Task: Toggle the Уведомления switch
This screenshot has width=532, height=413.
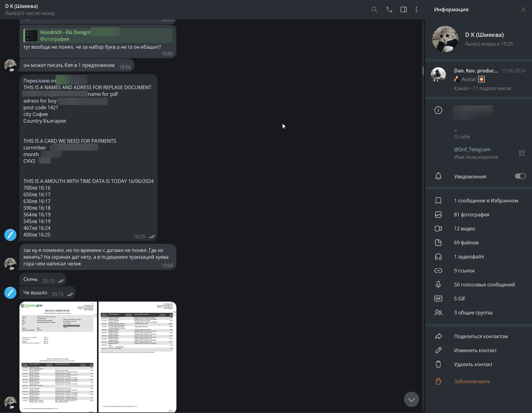Action: point(520,176)
